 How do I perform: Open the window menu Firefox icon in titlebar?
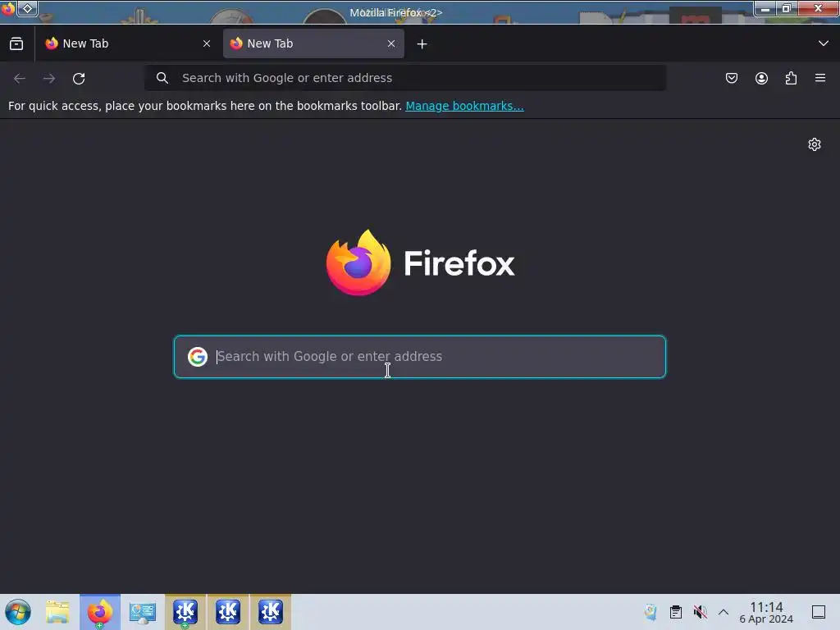[8, 8]
